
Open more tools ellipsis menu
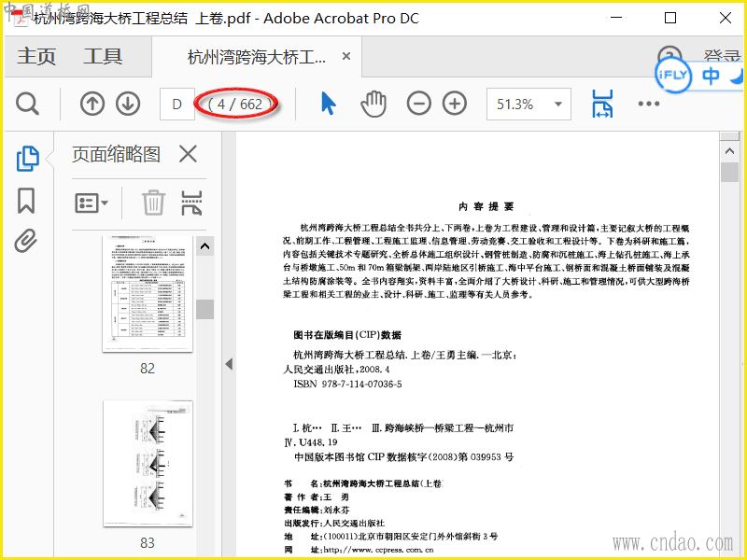648,104
